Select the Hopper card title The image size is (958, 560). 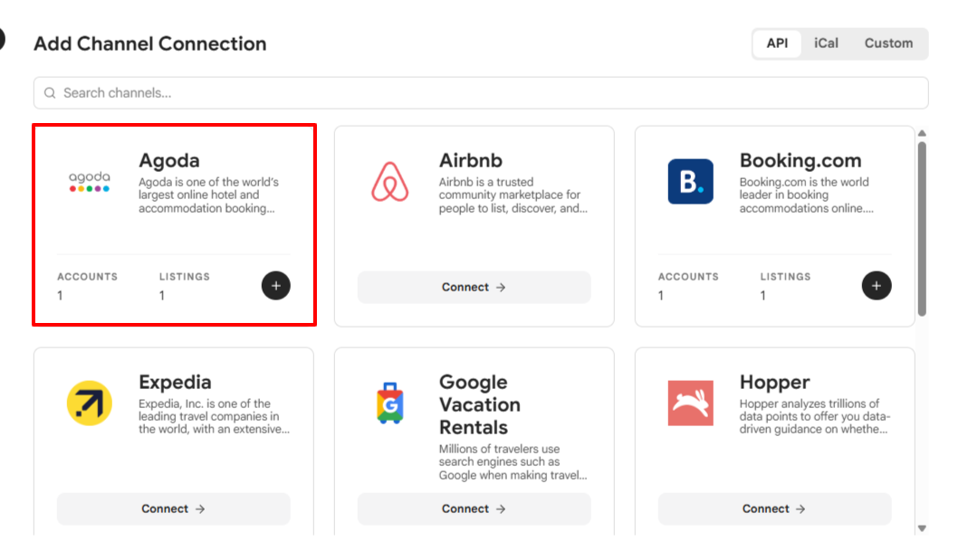[x=775, y=382]
